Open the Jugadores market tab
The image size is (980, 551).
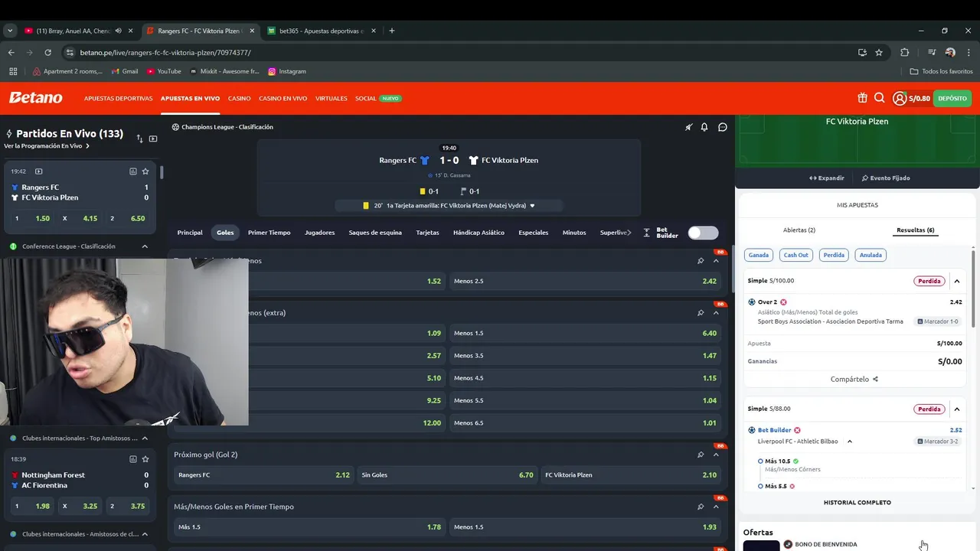point(319,233)
